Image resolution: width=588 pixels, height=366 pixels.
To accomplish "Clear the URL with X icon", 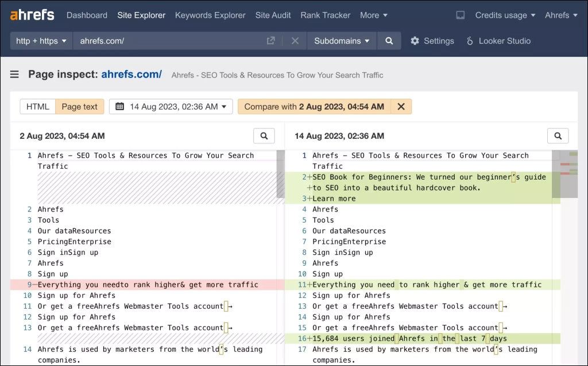I will point(295,41).
